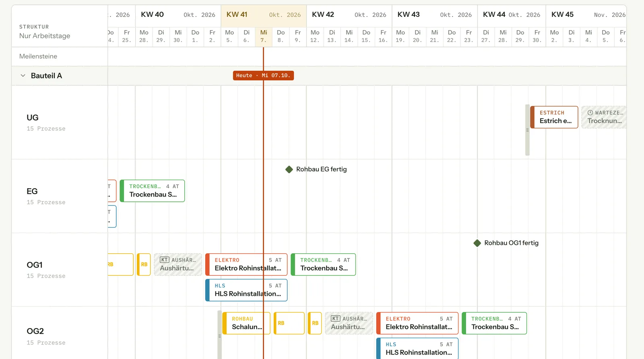This screenshot has width=644, height=359.
Task: Select the narrow RB card before OG1 Aushärtung
Action: [x=144, y=264]
